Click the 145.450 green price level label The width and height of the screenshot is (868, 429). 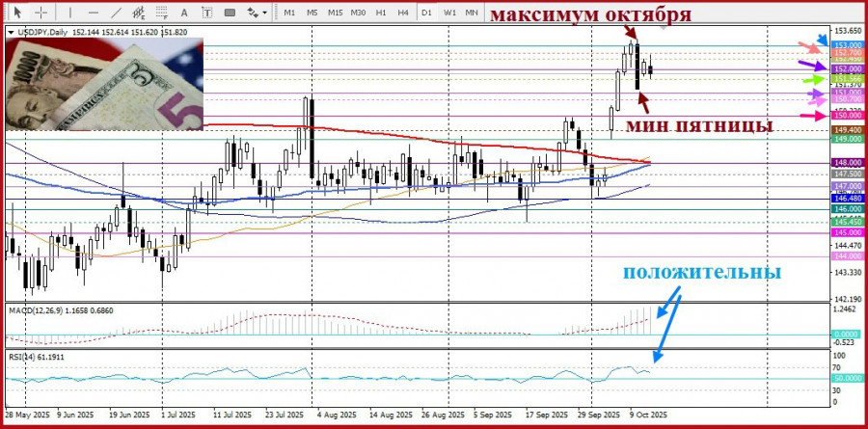(848, 222)
